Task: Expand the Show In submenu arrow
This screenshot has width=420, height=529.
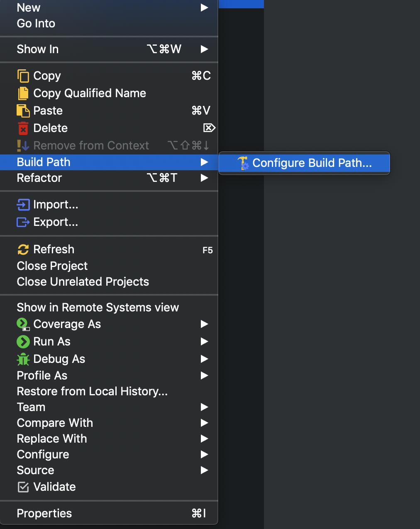Action: pyautogui.click(x=204, y=49)
